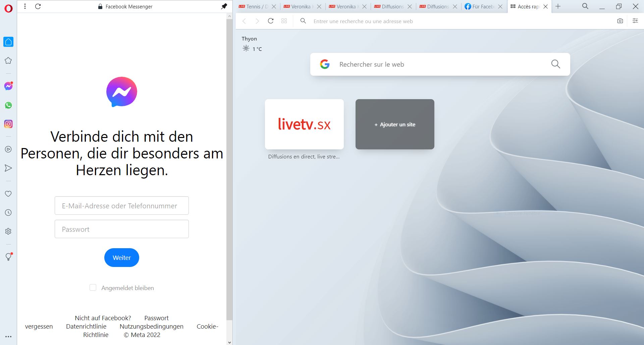Close the Accès rapide tab
Viewport: 644px width, 345px height.
pyautogui.click(x=546, y=6)
